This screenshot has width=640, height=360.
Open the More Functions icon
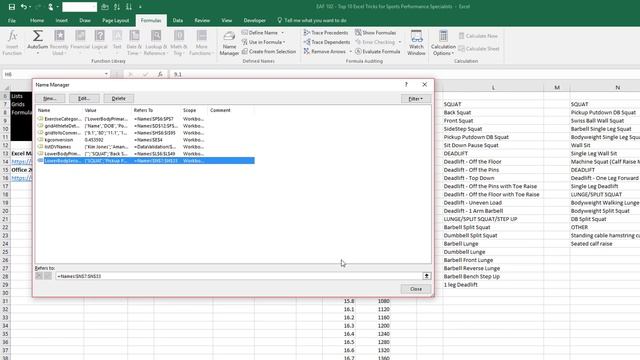click(201, 36)
